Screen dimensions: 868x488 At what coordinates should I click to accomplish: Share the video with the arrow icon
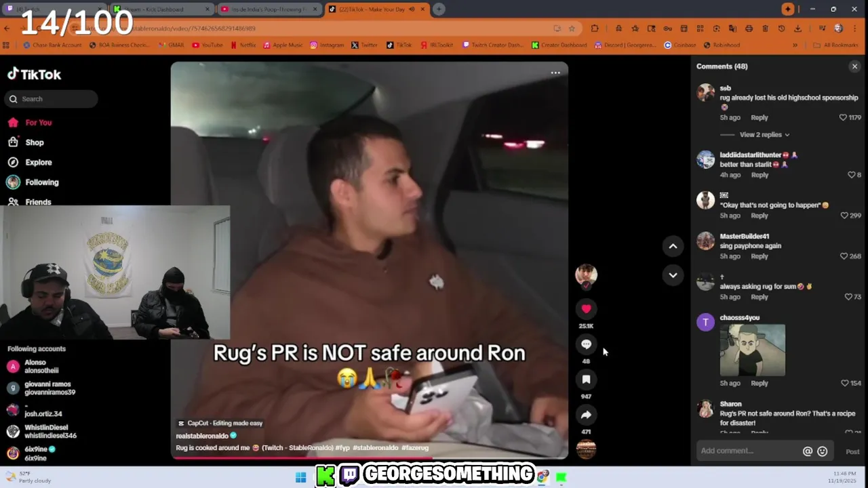click(586, 415)
